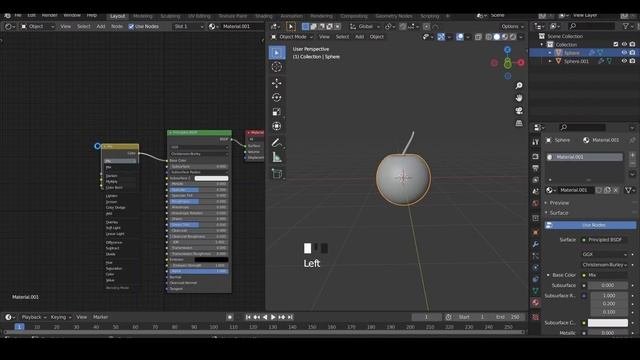Activate the Move tool in viewport toolbar
The image size is (640, 360).
277,83
